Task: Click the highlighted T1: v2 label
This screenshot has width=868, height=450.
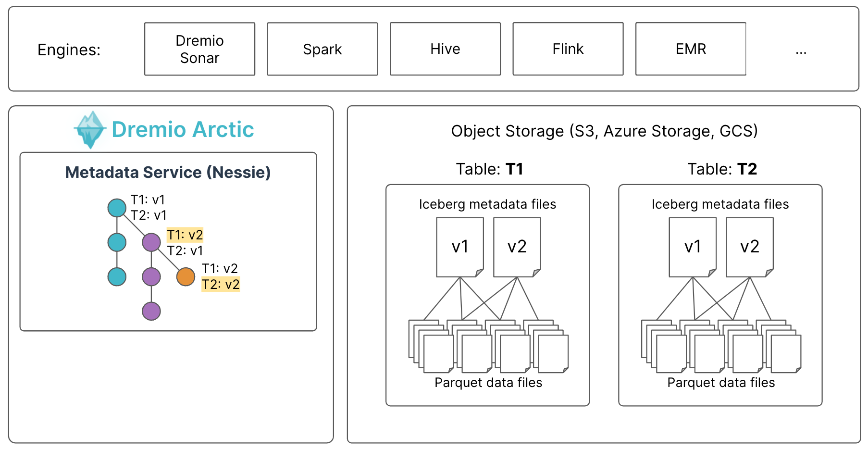Action: point(185,235)
